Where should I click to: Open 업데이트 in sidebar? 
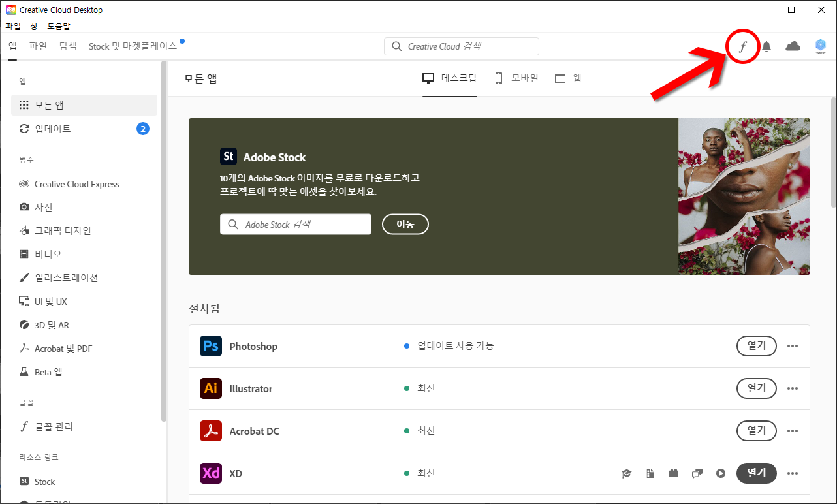click(x=84, y=129)
